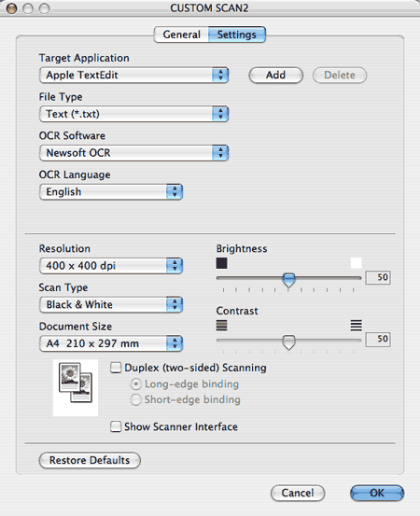Click the Add button
The image size is (420, 516).
[276, 75]
